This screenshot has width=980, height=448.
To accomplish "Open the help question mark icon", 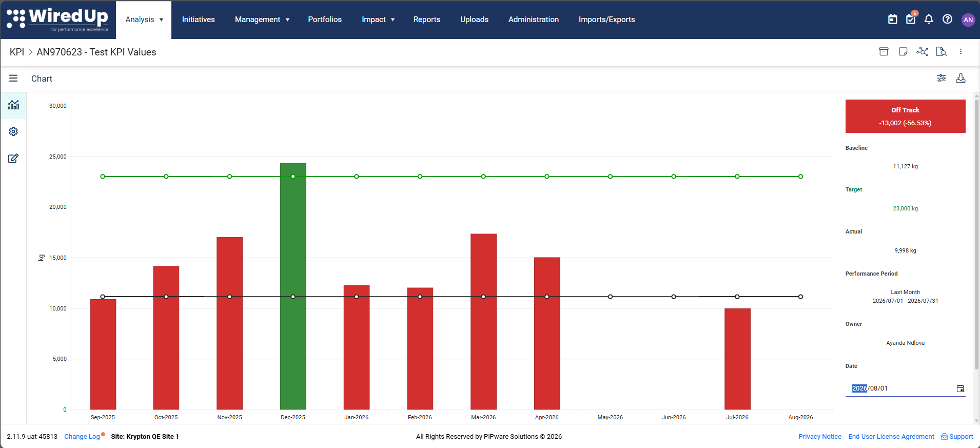I will pyautogui.click(x=948, y=19).
